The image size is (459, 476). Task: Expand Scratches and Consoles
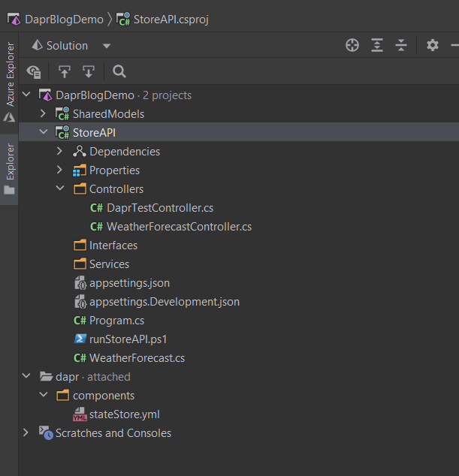pos(26,432)
